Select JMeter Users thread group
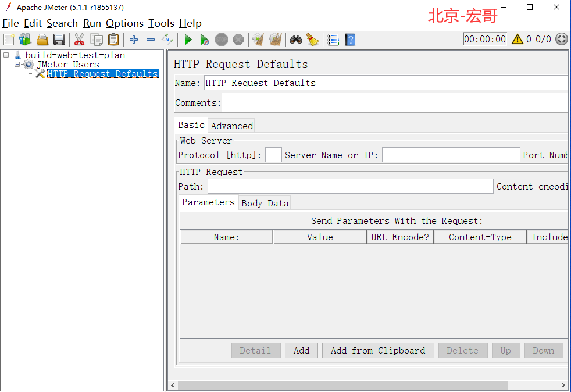The height and width of the screenshot is (392, 571). (x=67, y=65)
